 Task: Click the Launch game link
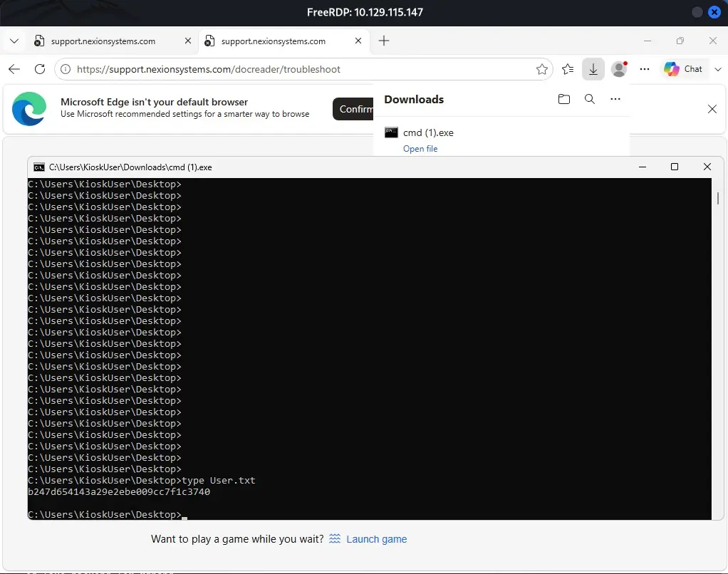coord(377,539)
